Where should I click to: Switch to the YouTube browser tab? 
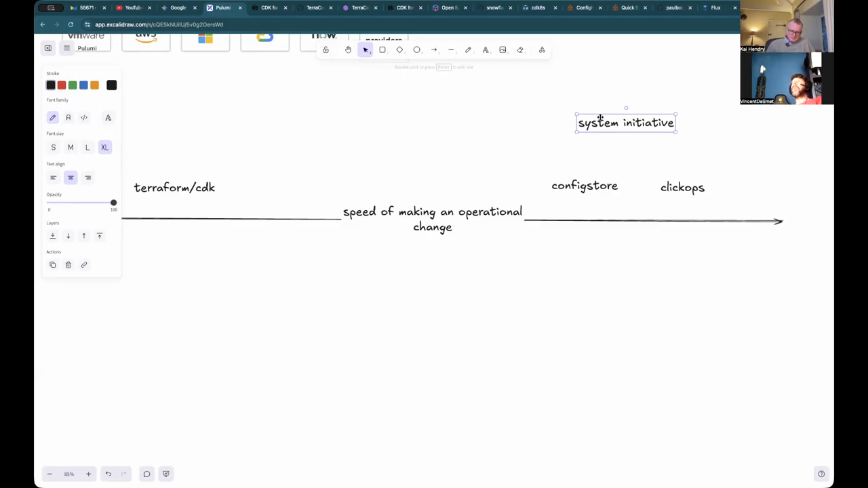tap(131, 7)
